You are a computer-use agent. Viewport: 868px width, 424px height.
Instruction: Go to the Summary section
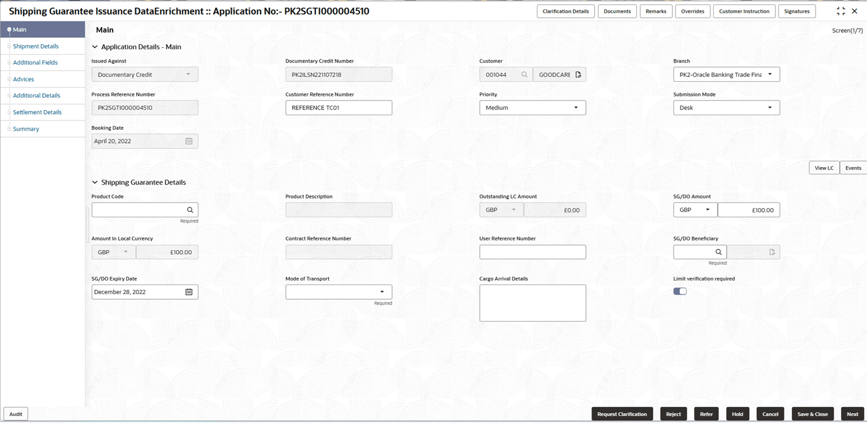[26, 129]
